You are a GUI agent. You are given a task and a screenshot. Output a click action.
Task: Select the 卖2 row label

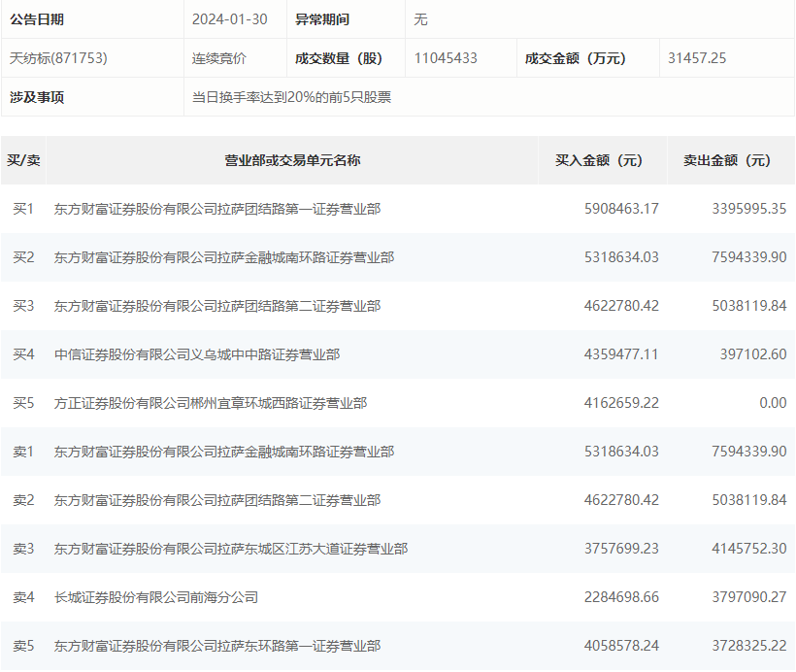[x=23, y=500]
